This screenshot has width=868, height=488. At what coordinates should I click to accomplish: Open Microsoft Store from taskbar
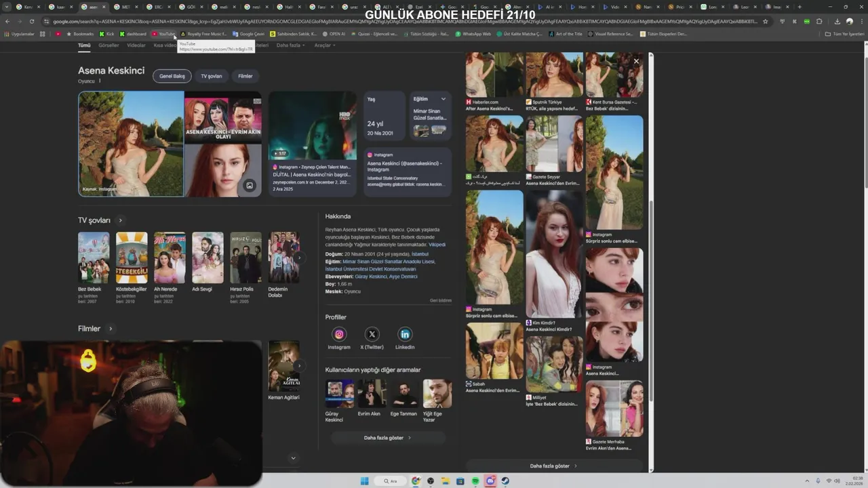click(x=460, y=481)
